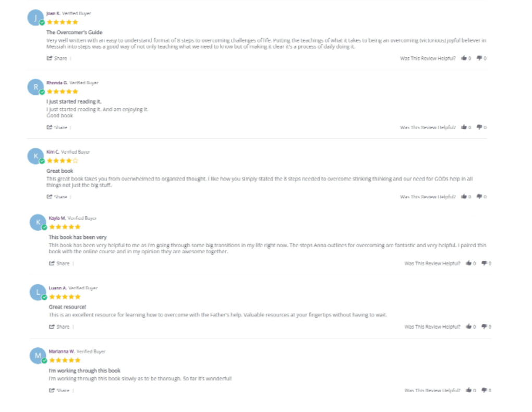Screen dimensions: 532x412
Task: Thumbs up Marianna W.'s review
Action: (x=468, y=390)
